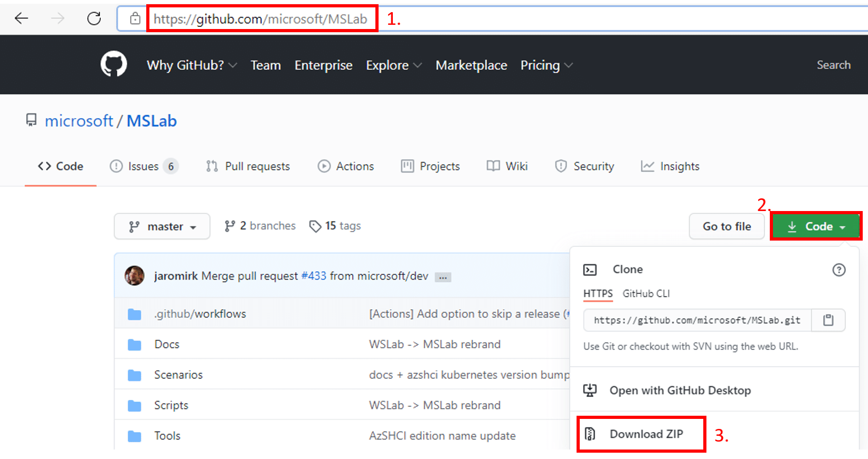Open the MSLab repository name link

tap(152, 121)
